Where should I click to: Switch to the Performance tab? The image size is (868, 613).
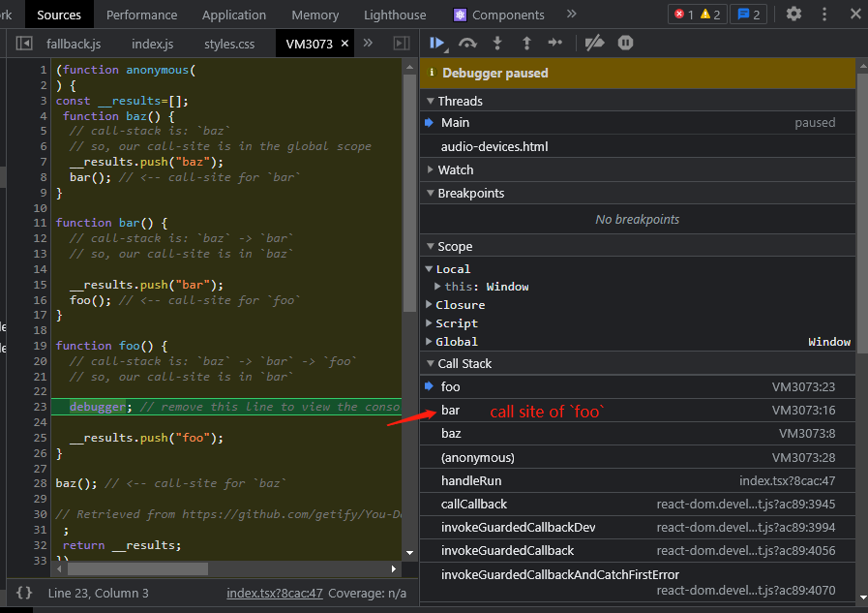tap(141, 15)
